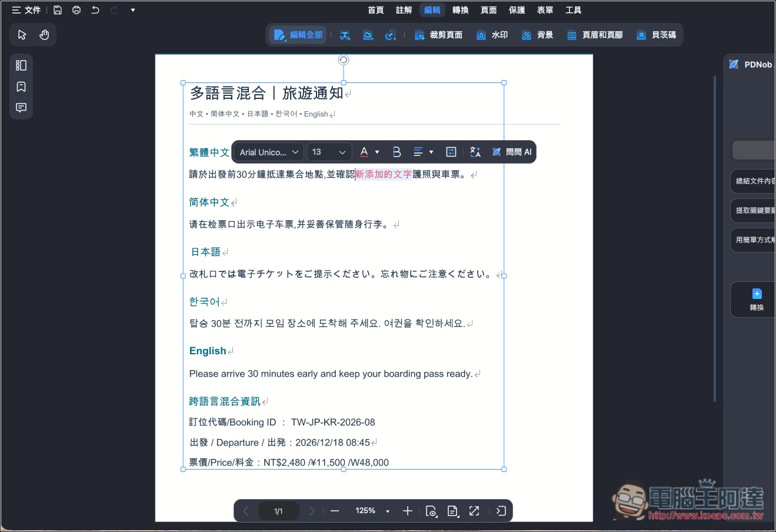The width and height of the screenshot is (776, 532).
Task: Switch to the 保護 tab
Action: pyautogui.click(x=517, y=10)
